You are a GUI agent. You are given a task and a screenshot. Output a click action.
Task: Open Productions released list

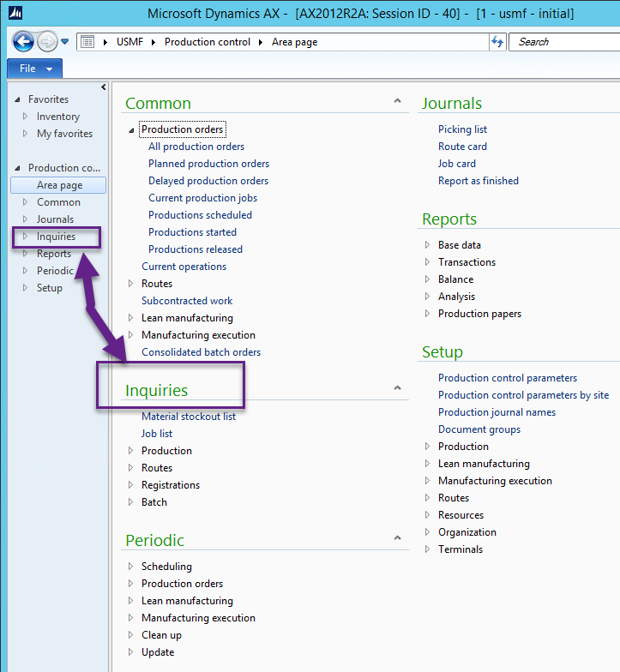point(196,249)
